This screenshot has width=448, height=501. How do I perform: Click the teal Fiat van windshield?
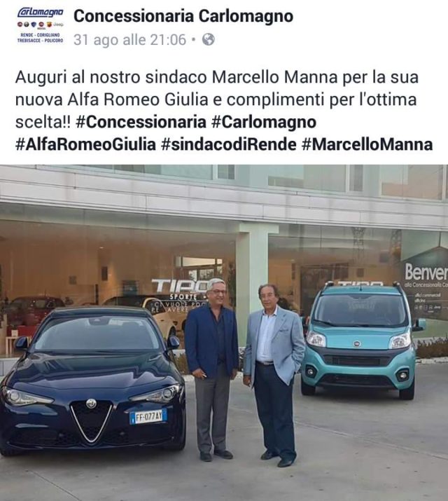point(361,310)
